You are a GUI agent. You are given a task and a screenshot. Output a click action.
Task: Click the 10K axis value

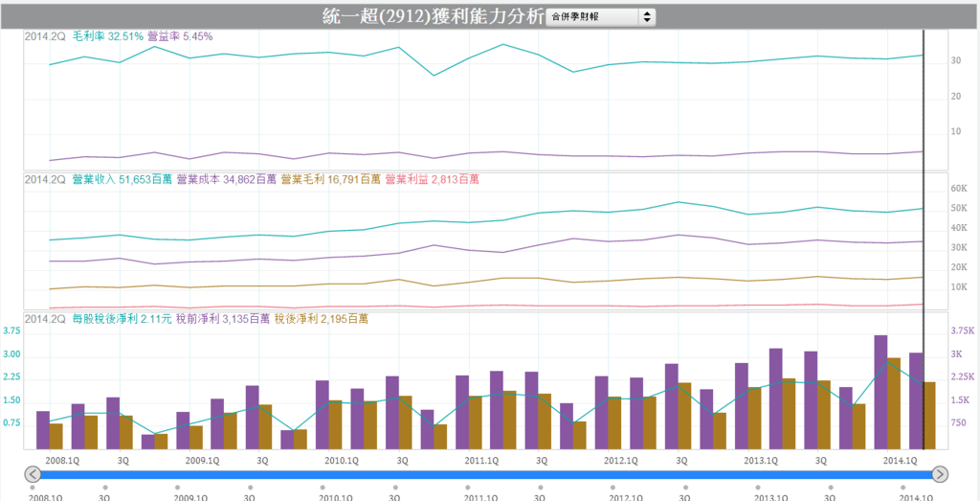(959, 287)
